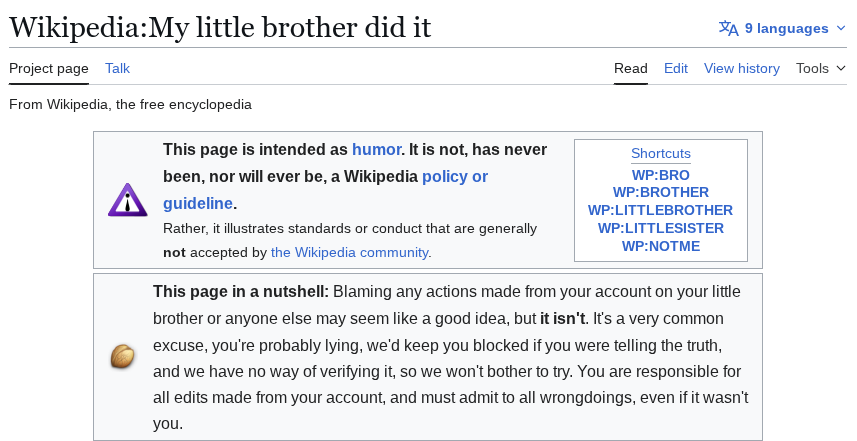Open the Edit tab
The width and height of the screenshot is (857, 441).
[x=676, y=68]
